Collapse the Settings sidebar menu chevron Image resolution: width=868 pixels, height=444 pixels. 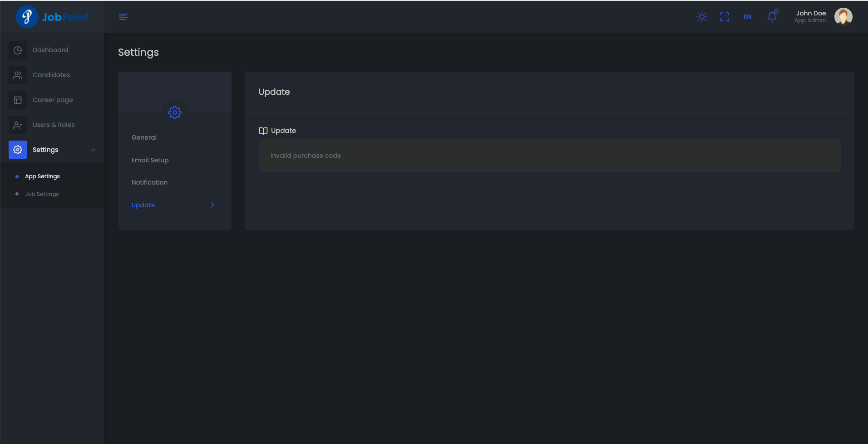(94, 150)
